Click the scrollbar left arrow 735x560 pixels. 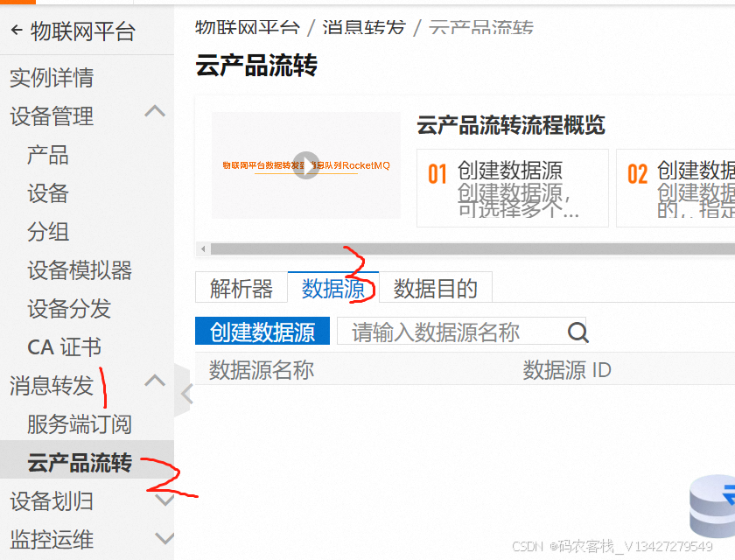(203, 248)
